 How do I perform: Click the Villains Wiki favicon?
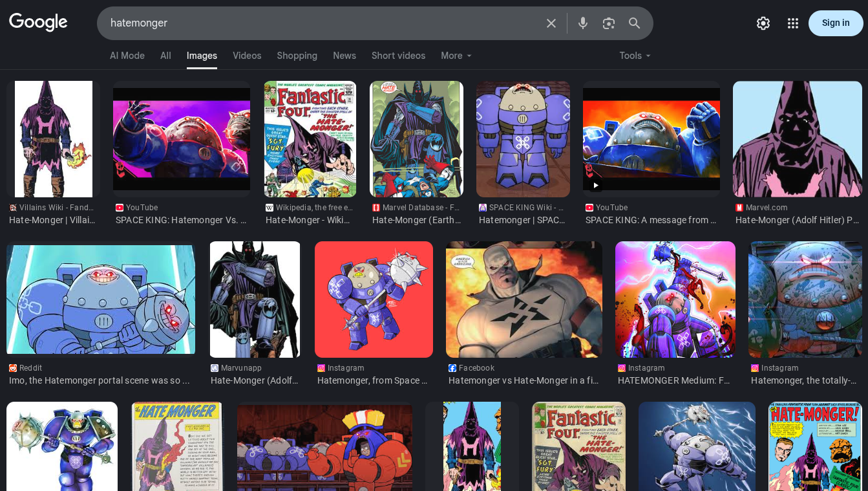tap(13, 208)
